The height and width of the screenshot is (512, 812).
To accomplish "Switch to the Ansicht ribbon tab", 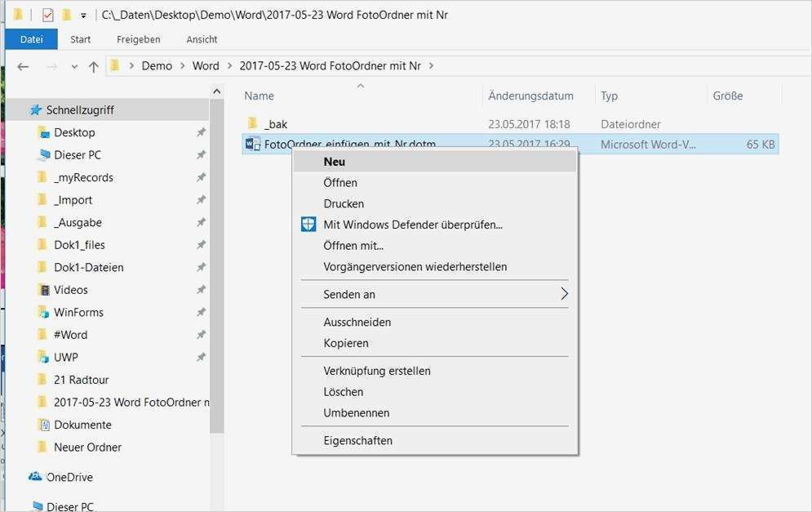I will (202, 39).
